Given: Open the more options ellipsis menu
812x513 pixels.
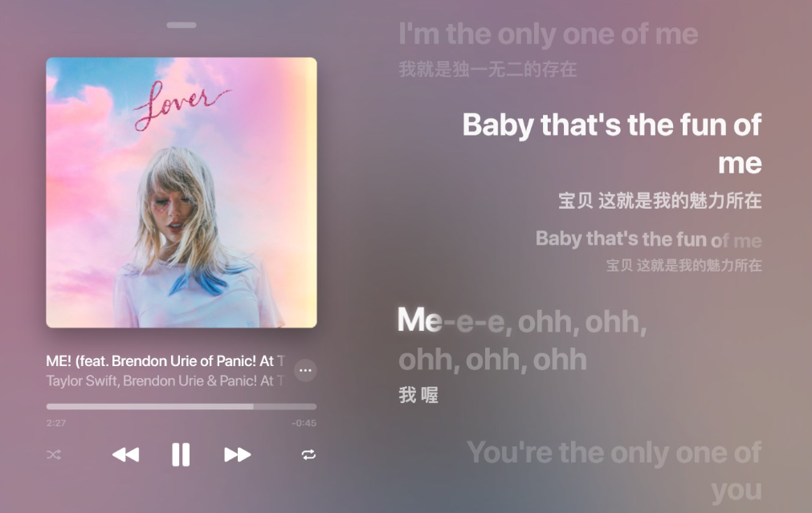Looking at the screenshot, I should coord(305,370).
